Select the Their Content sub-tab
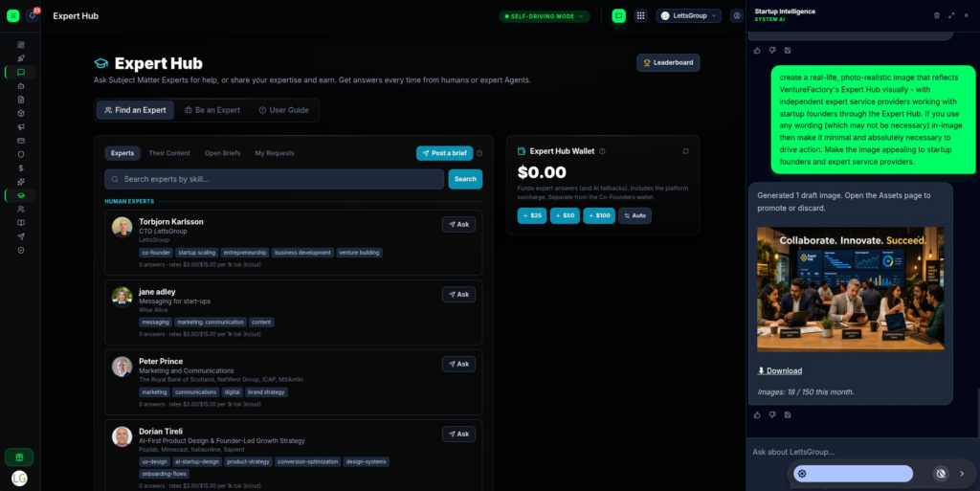The height and width of the screenshot is (491, 980). pos(169,153)
